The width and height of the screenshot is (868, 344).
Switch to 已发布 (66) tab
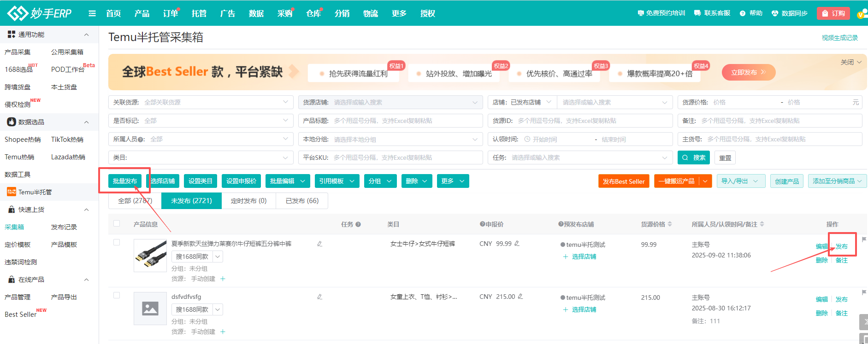(x=302, y=201)
